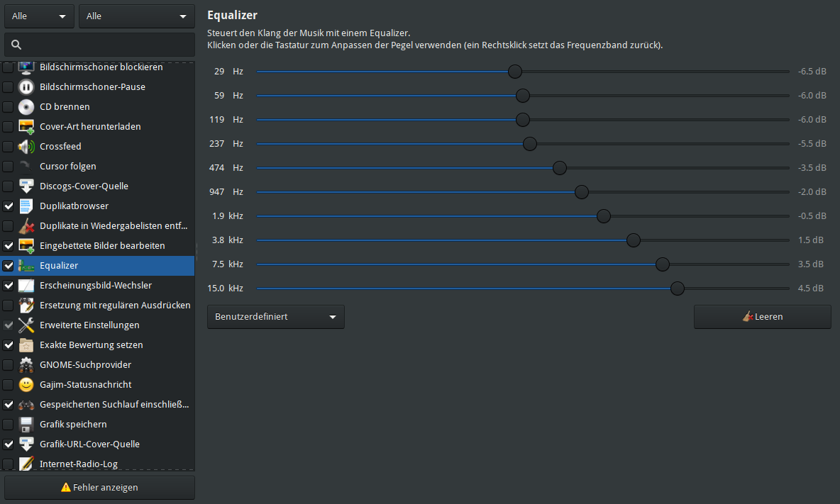The width and height of the screenshot is (840, 504).
Task: Click the Internet-Radio-Log pencil icon
Action: (26, 464)
